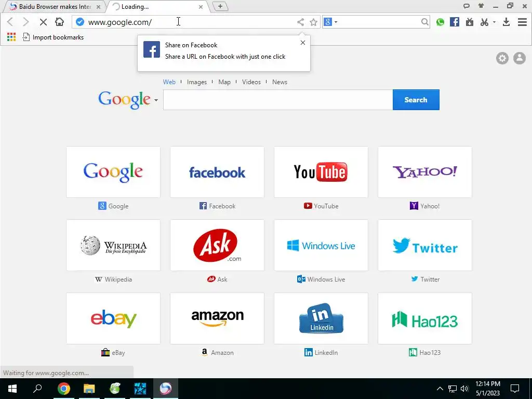Open the LinkedIn speed dial tile
This screenshot has width=532, height=399.
(x=321, y=318)
